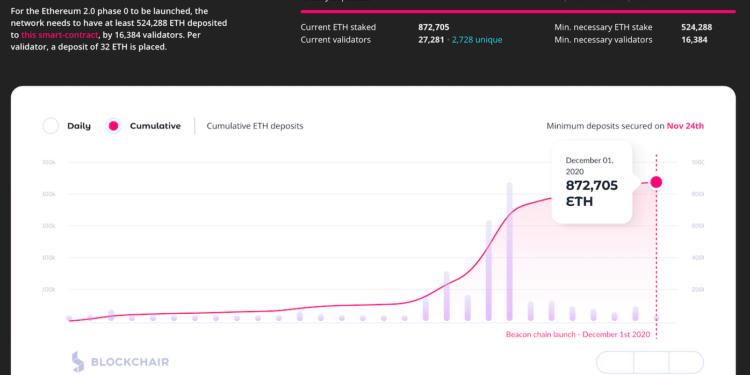Select the Daily radio option
The image size is (750, 375).
click(x=51, y=126)
